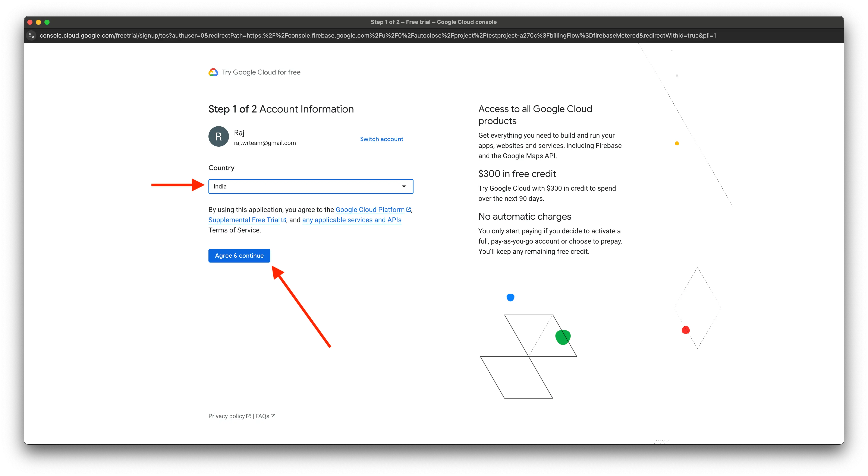Click the Raj account avatar
Image resolution: width=868 pixels, height=476 pixels.
(218, 136)
